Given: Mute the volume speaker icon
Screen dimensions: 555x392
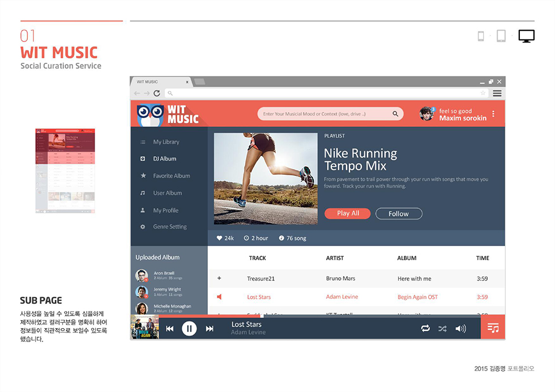Looking at the screenshot, I should pos(460,329).
